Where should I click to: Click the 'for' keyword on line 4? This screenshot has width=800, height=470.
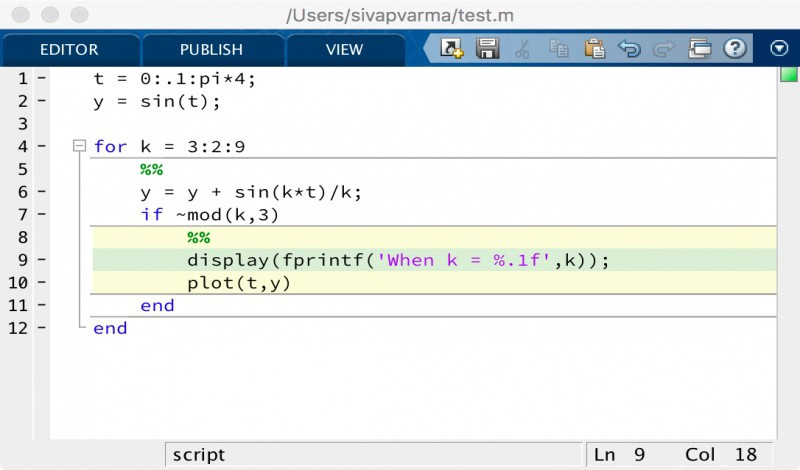[x=110, y=146]
